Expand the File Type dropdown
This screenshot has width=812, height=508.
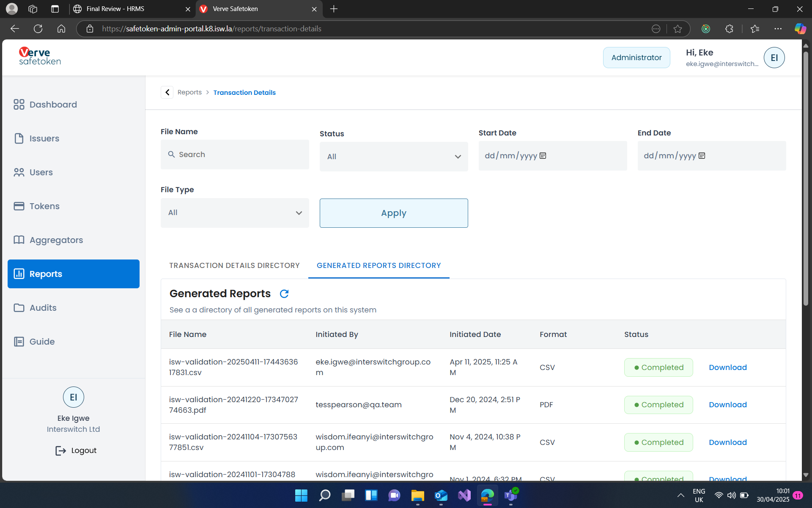235,213
